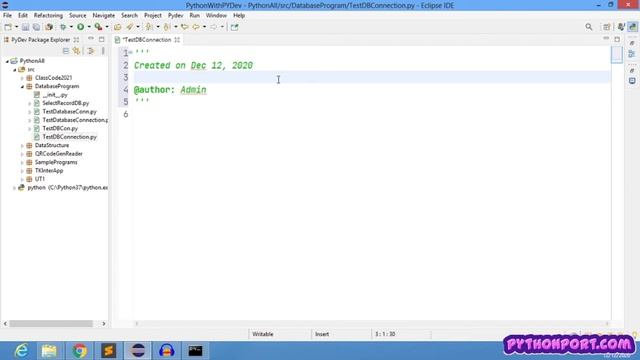Image resolution: width=640 pixels, height=360 pixels.
Task: Expand the ClassCode2021 package
Action: pyautogui.click(x=22, y=78)
